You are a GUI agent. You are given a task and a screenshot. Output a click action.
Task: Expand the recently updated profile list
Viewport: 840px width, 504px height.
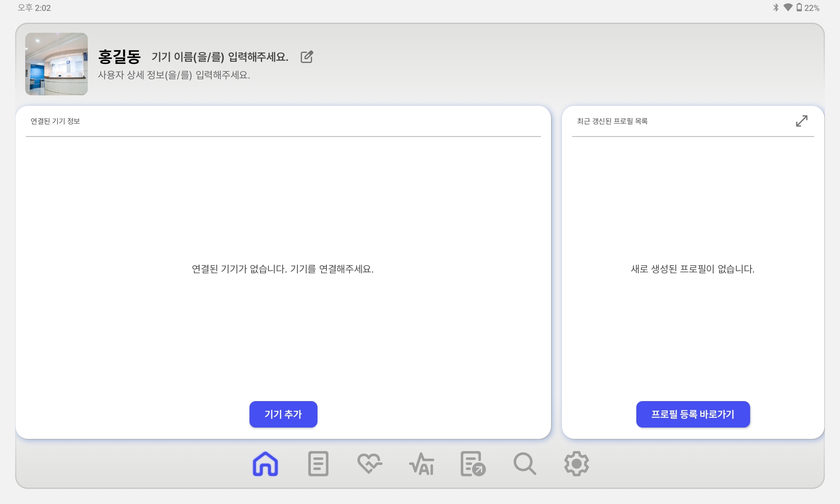pos(801,121)
